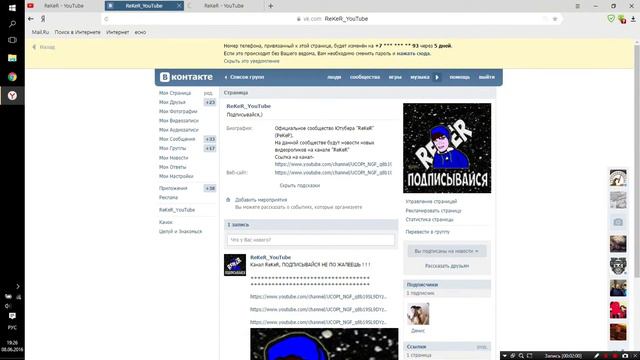640x360 pixels.
Task: Open люди in VK header
Action: click(x=334, y=77)
